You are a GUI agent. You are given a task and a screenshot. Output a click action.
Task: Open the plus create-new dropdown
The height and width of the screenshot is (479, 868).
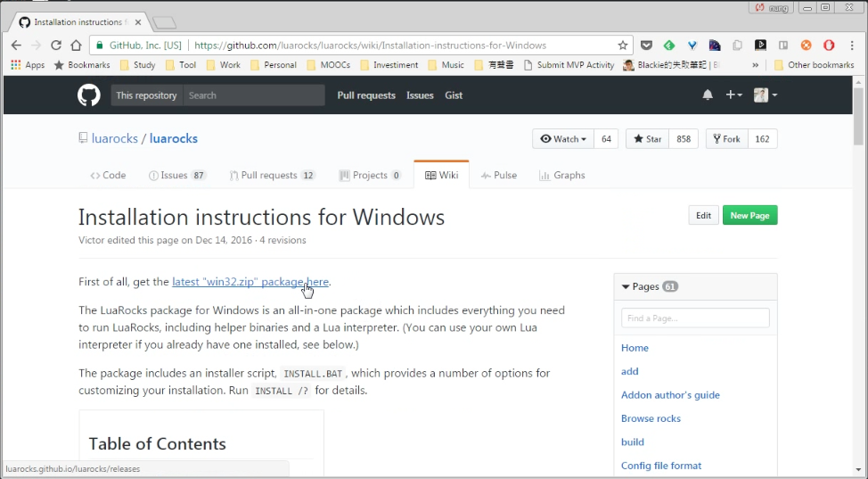click(x=733, y=95)
